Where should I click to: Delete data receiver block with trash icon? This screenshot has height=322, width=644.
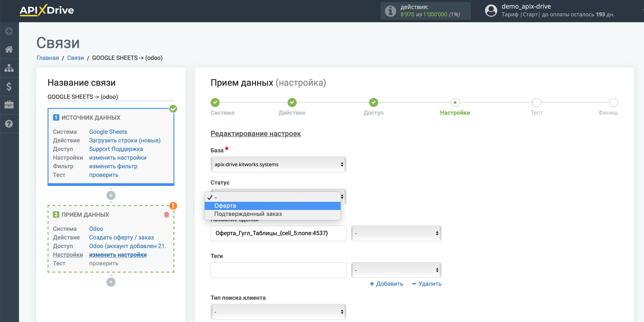(x=166, y=215)
